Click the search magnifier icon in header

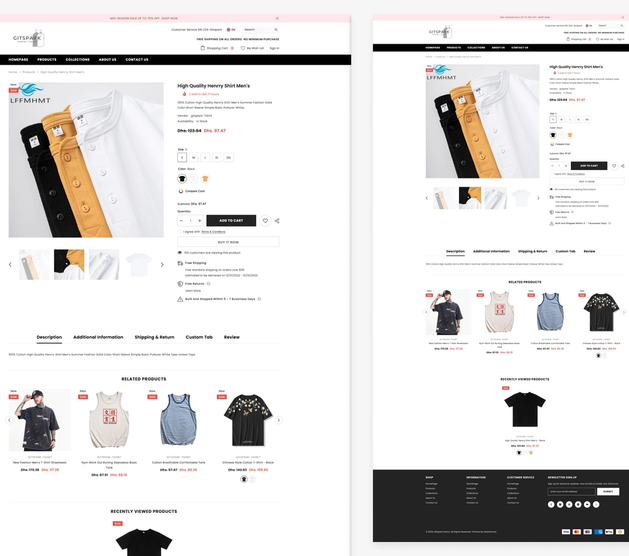pyautogui.click(x=276, y=30)
